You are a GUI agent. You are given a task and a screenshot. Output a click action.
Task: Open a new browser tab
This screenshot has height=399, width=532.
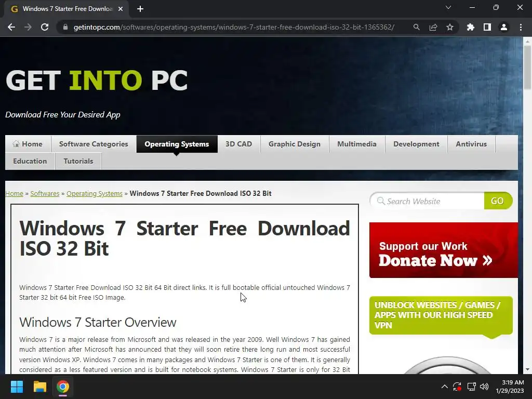(140, 9)
